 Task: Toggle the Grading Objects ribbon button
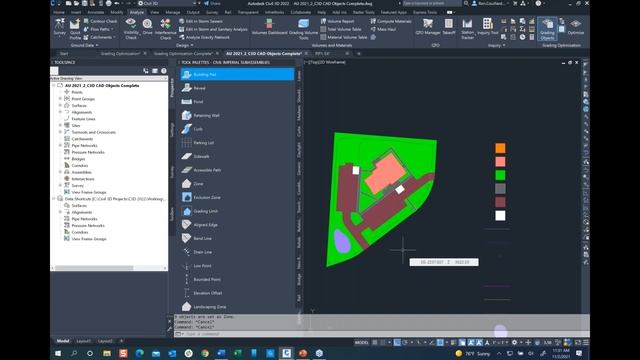[547, 29]
